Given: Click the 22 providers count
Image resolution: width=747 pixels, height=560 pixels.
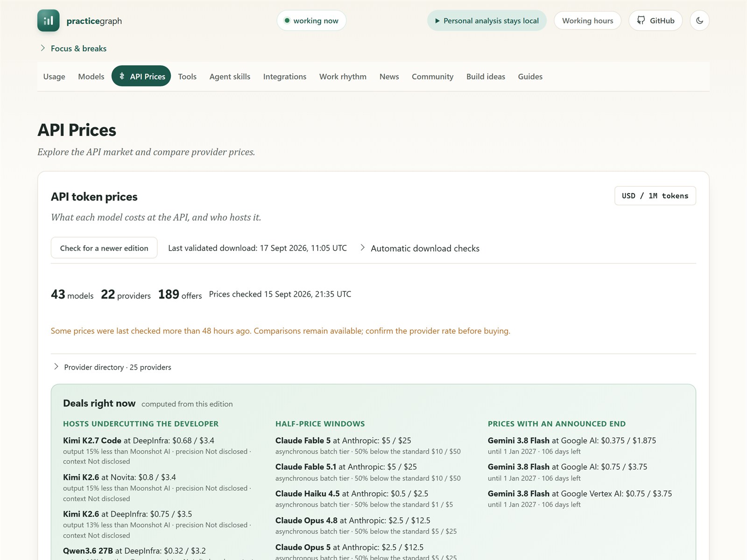Looking at the screenshot, I should point(126,294).
